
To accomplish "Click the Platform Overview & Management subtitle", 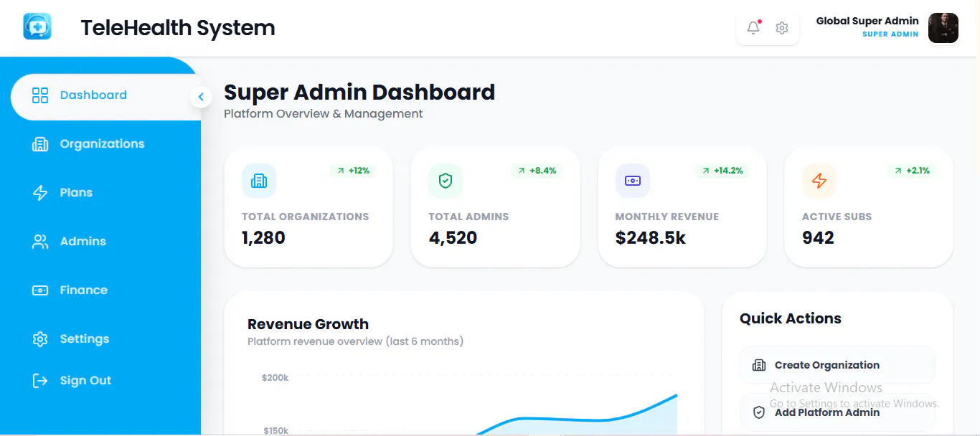I will (324, 113).
